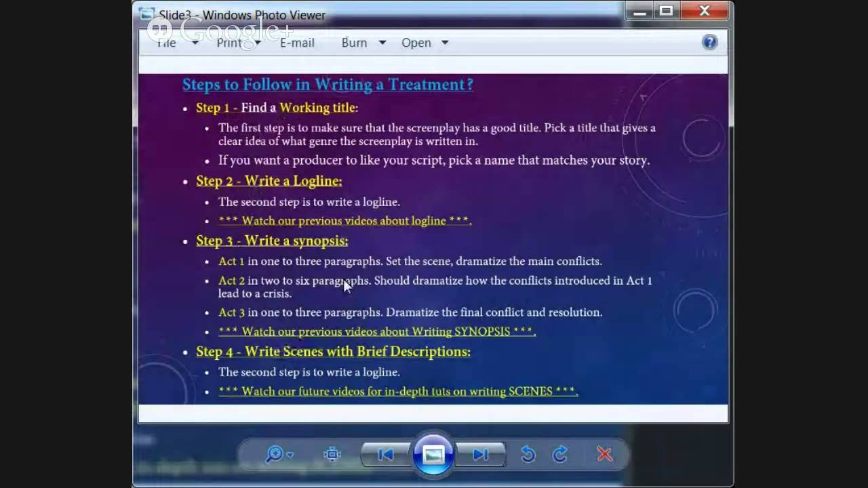Click 'Step 2 - Write a Logline' heading
This screenshot has width=868, height=488.
[269, 181]
